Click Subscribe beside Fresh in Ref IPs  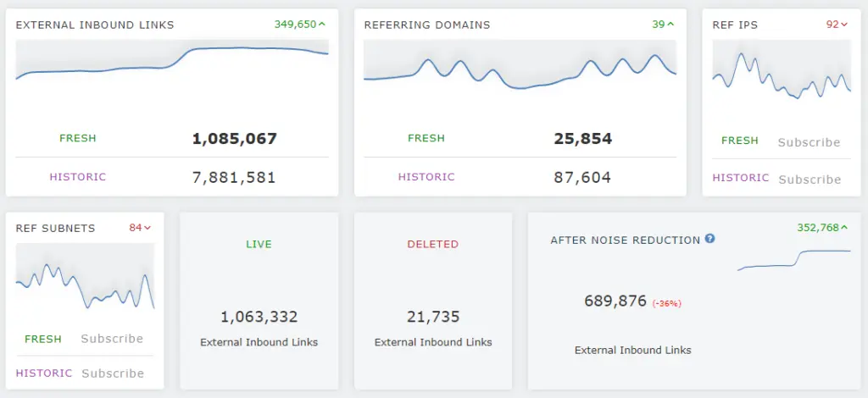click(x=809, y=142)
